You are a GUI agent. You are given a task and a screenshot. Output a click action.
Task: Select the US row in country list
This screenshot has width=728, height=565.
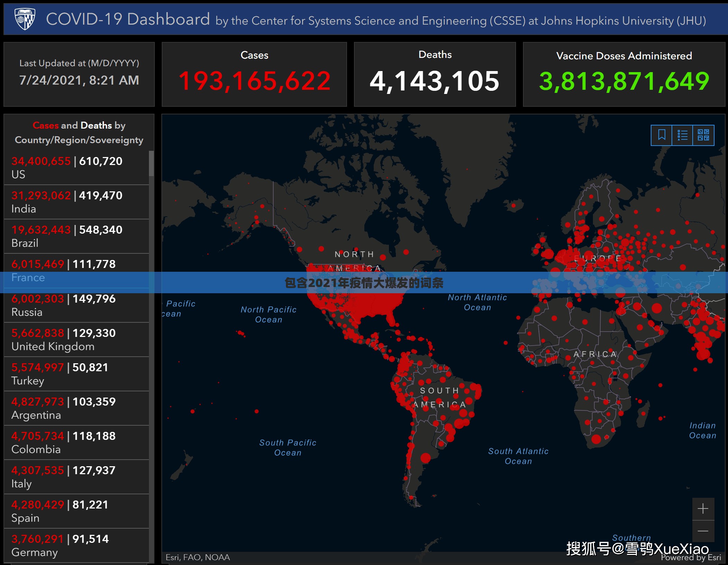tap(77, 167)
